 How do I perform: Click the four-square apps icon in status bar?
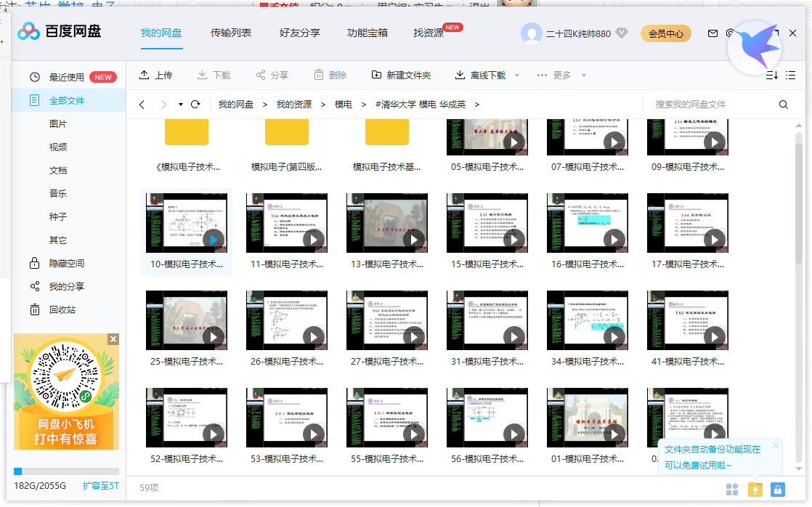tap(732, 490)
